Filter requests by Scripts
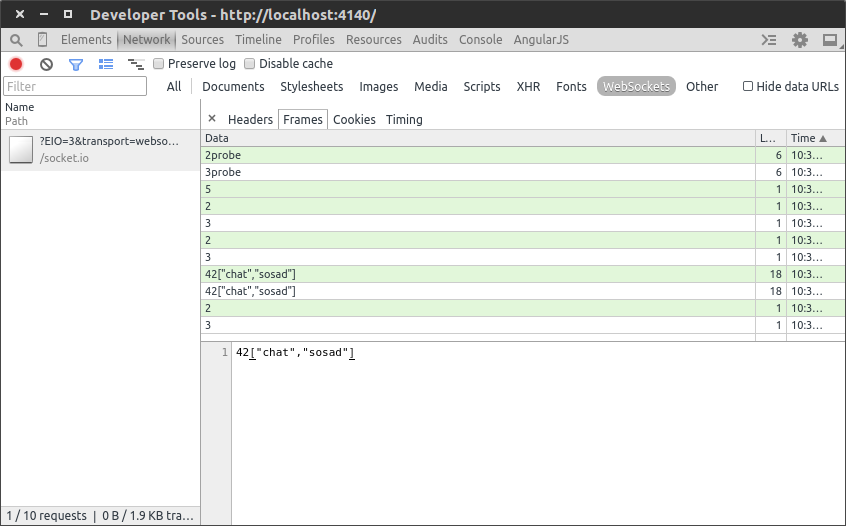The height and width of the screenshot is (526, 846). click(482, 86)
